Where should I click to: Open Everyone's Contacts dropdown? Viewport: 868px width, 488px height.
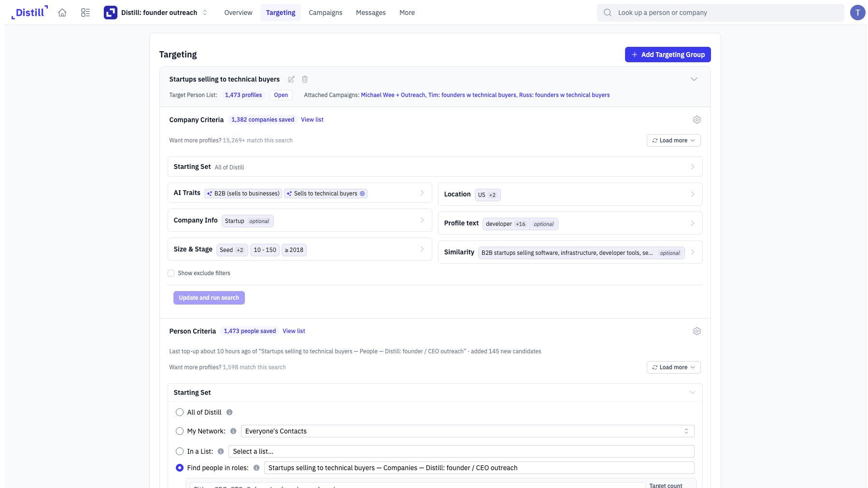pos(468,431)
